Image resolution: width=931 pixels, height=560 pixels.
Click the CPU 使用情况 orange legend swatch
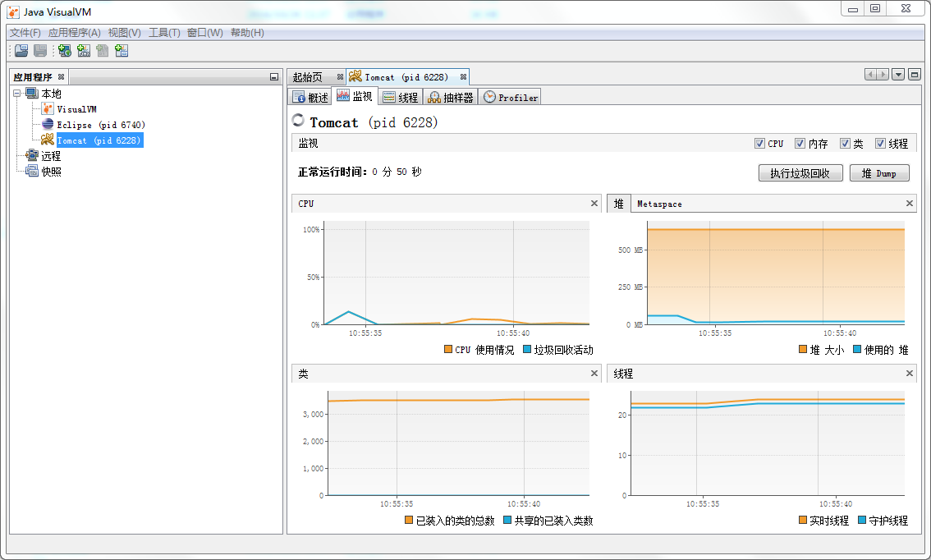pyautogui.click(x=448, y=349)
